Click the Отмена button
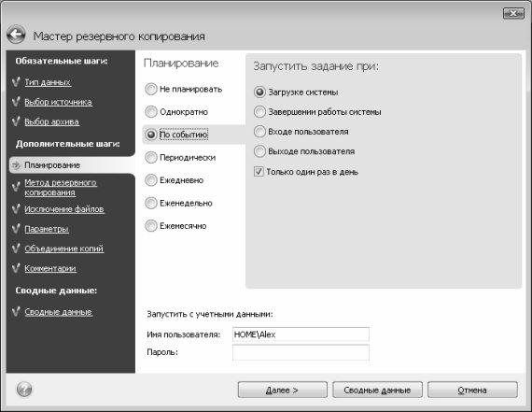The image size is (532, 412). (472, 390)
